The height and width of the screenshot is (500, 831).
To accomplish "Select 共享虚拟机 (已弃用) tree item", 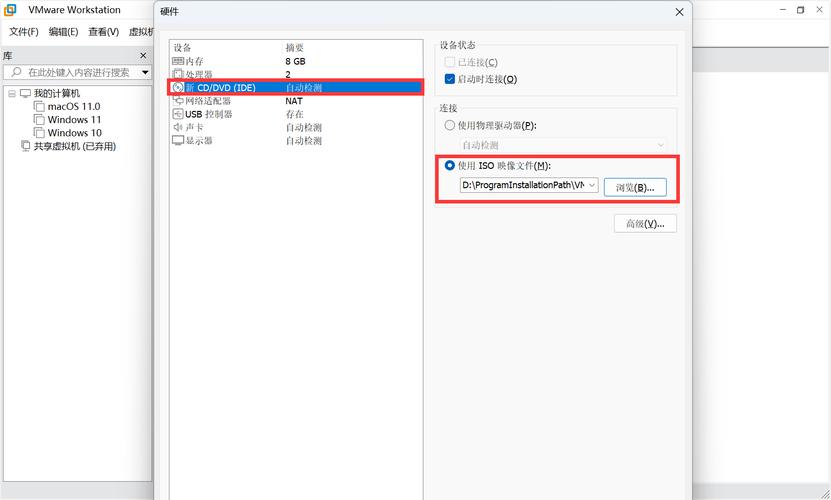I will click(75, 146).
